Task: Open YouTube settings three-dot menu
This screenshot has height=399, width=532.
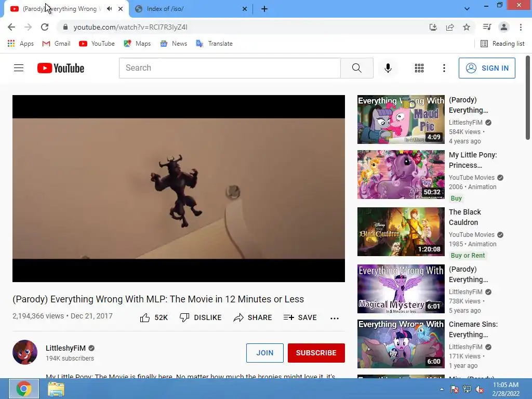Action: (x=444, y=68)
